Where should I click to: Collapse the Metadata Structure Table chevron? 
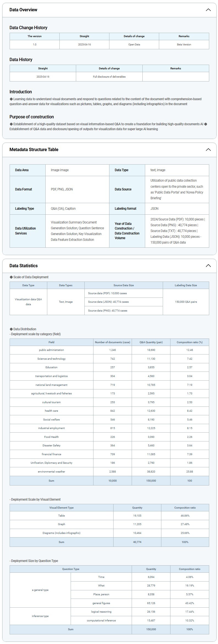tap(208, 150)
